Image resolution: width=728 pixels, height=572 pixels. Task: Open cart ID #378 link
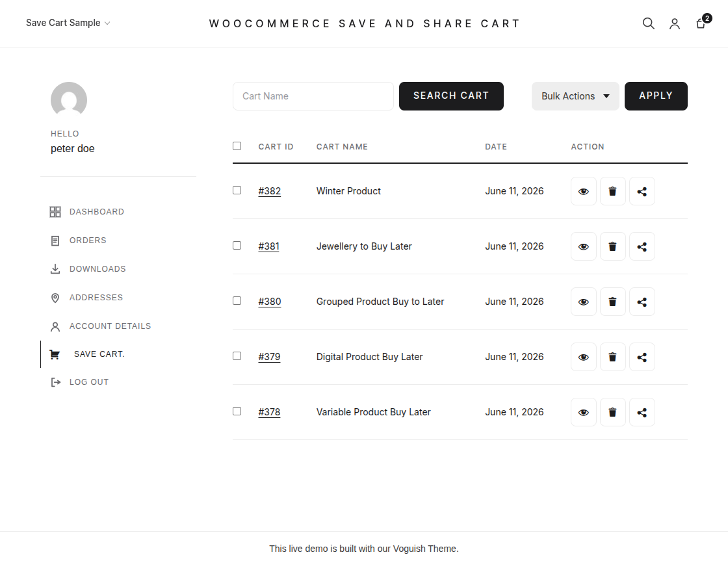pyautogui.click(x=269, y=412)
